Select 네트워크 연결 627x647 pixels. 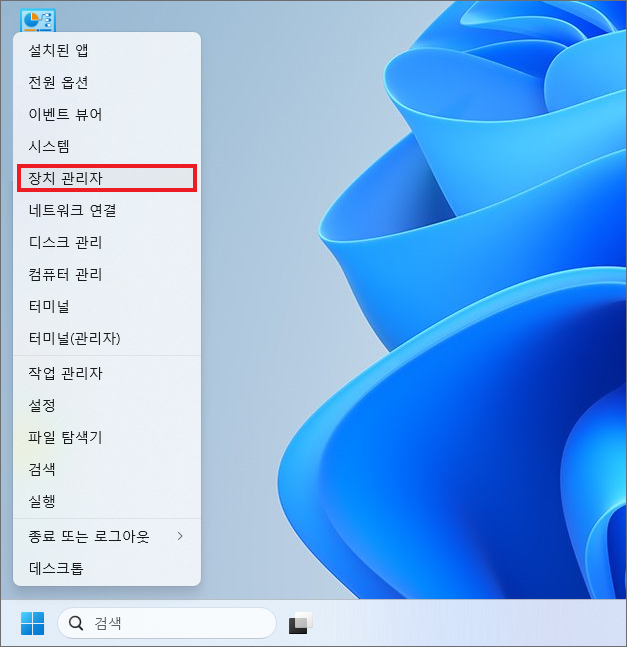[107, 210]
